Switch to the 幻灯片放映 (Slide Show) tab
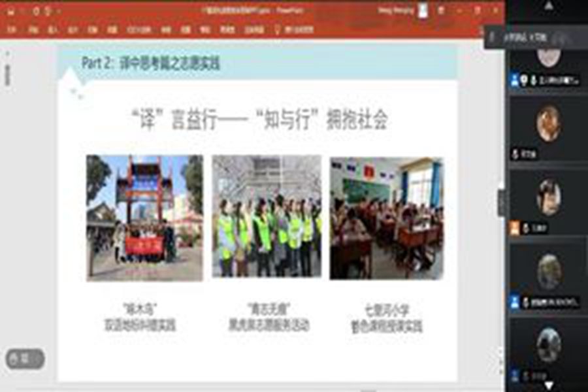 [139, 29]
